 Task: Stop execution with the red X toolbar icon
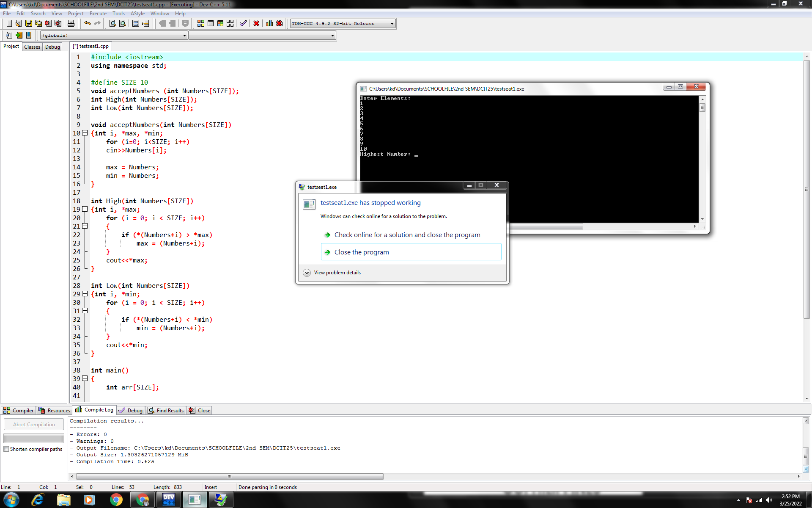pos(256,23)
